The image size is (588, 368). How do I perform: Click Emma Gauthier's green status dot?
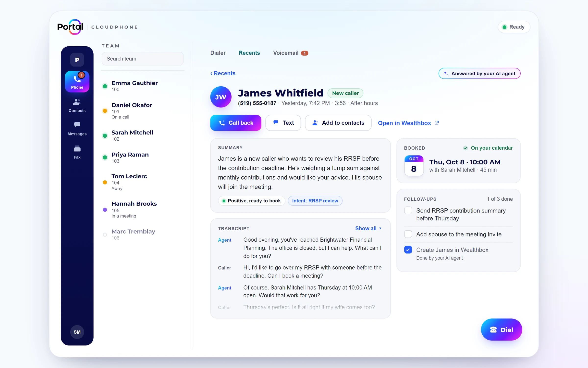click(x=105, y=86)
